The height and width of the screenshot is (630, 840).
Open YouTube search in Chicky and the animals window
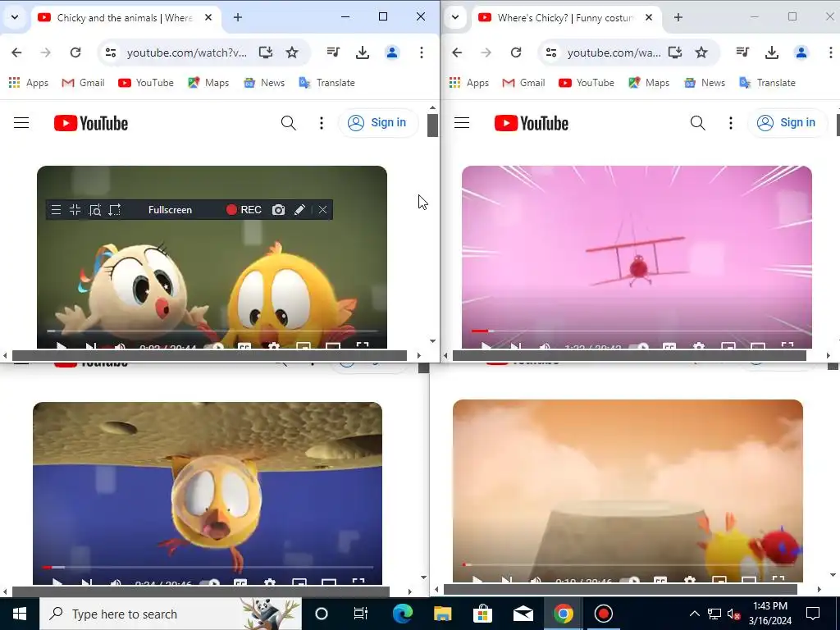tap(288, 123)
